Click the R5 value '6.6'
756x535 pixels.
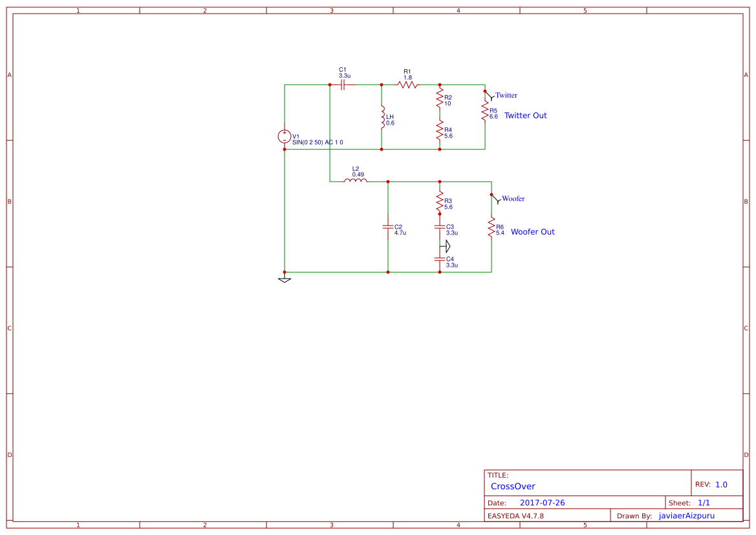(x=493, y=116)
